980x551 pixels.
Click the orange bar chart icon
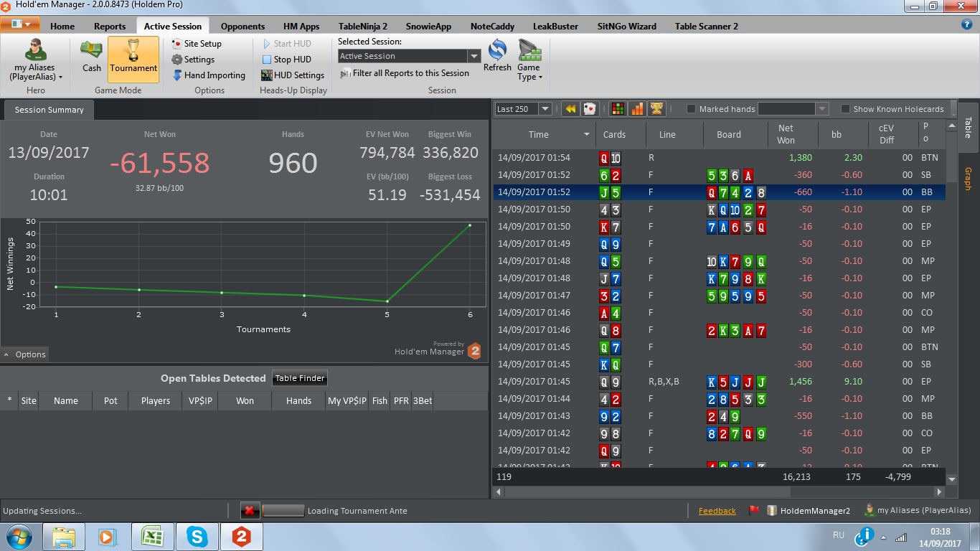tap(636, 109)
